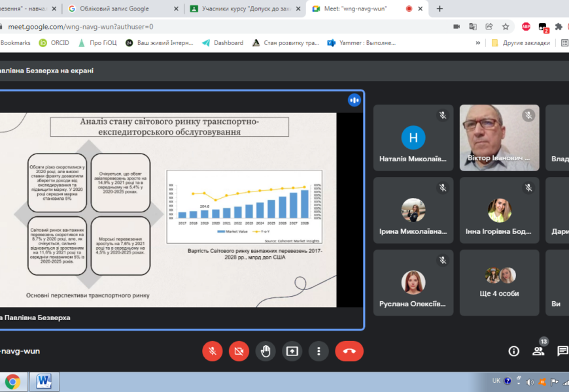Bookmark this page with the star icon
This screenshot has width=569, height=392.
pyautogui.click(x=506, y=27)
